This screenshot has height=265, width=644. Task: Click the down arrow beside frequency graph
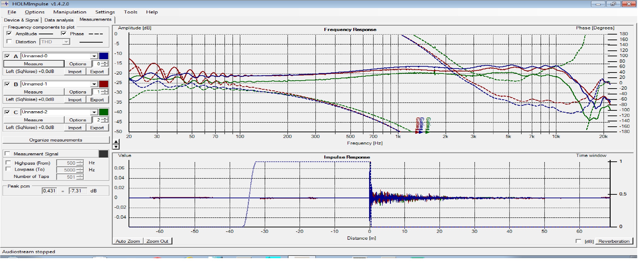116,147
